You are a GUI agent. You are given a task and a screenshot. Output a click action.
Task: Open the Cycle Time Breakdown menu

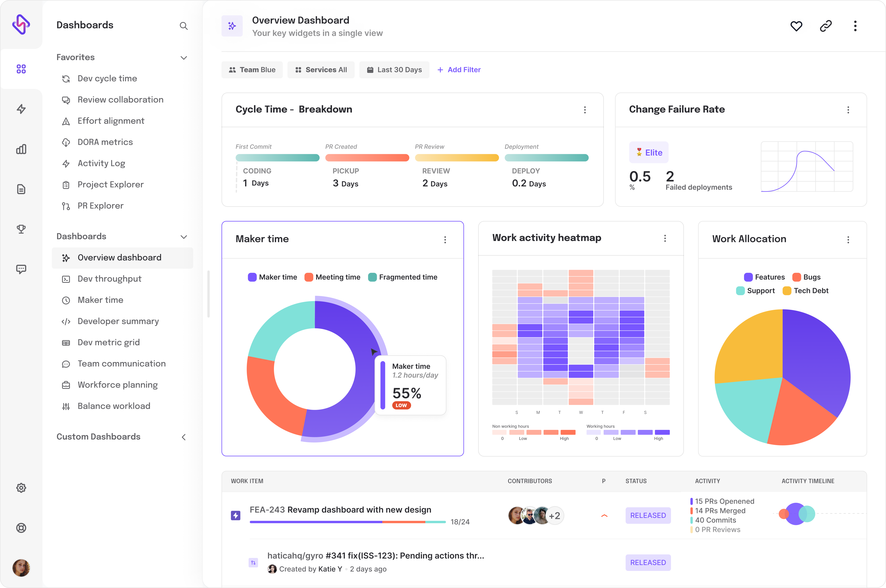pos(584,110)
